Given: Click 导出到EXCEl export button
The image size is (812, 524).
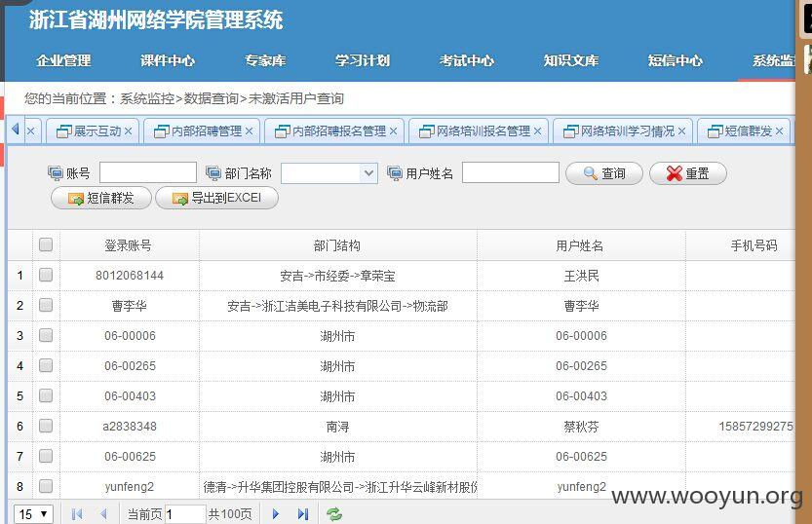Looking at the screenshot, I should tap(216, 198).
